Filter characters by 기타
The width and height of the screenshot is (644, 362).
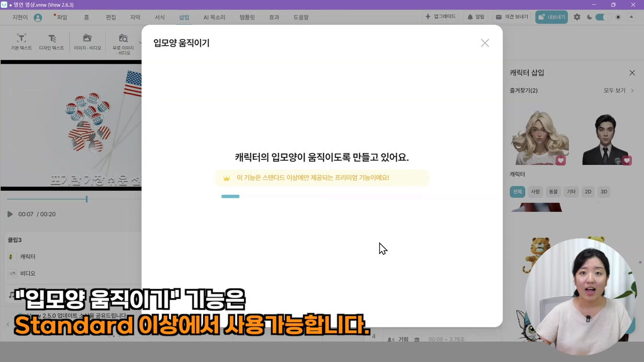coord(571,192)
